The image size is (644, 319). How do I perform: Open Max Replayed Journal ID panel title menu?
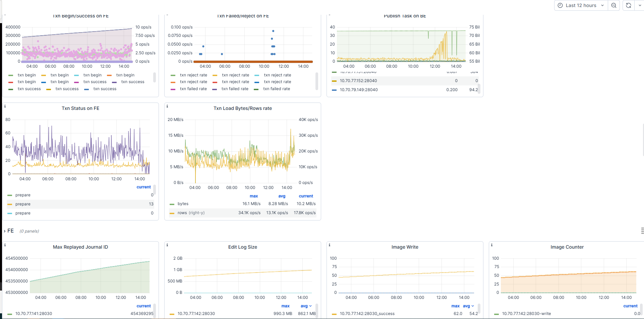point(80,247)
